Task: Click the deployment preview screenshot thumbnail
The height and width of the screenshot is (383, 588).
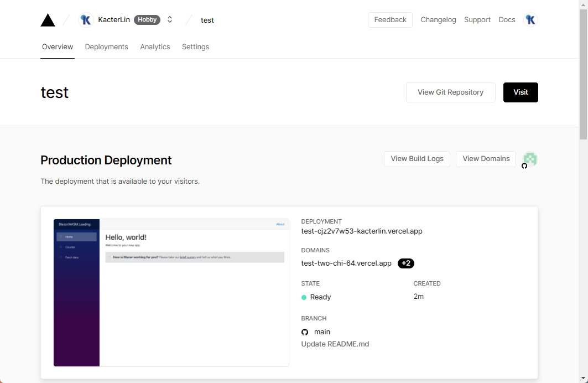Action: click(x=171, y=293)
